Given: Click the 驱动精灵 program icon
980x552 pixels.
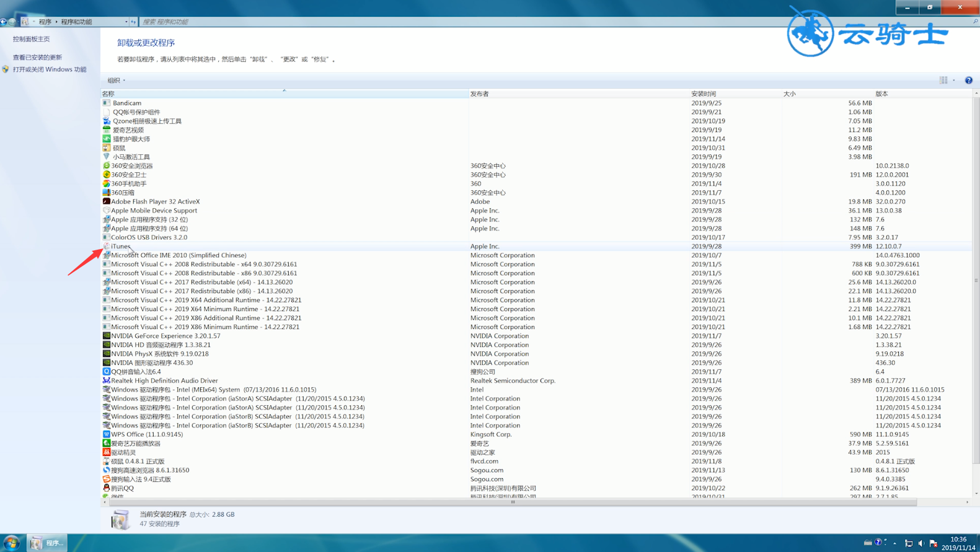Looking at the screenshot, I should tap(107, 452).
